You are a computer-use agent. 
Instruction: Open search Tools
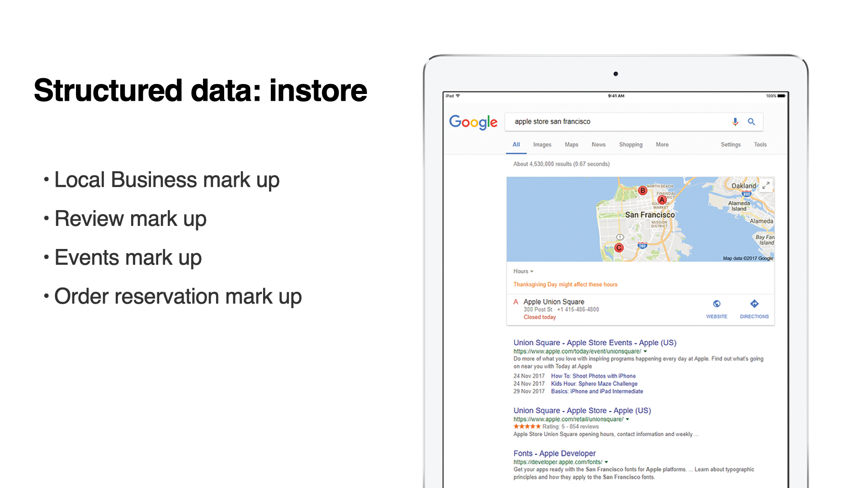click(x=760, y=145)
